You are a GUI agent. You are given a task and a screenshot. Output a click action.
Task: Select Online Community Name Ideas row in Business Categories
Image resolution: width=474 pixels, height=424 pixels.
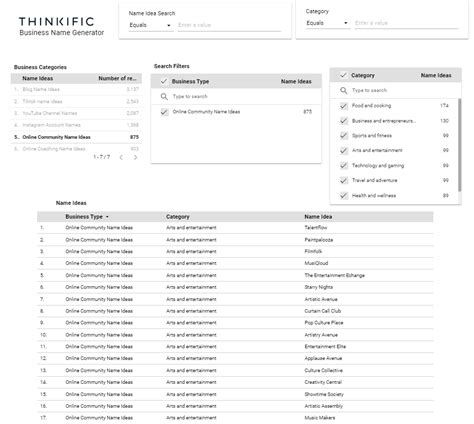pos(76,137)
